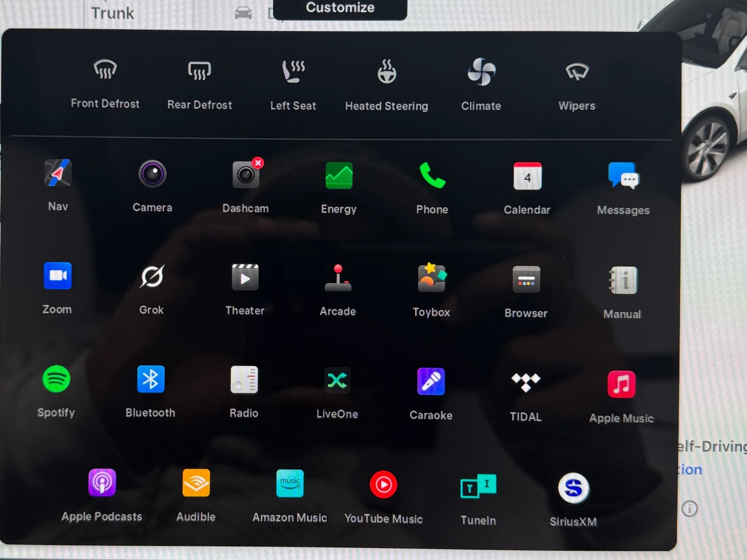Launch the Camera app

point(152,174)
